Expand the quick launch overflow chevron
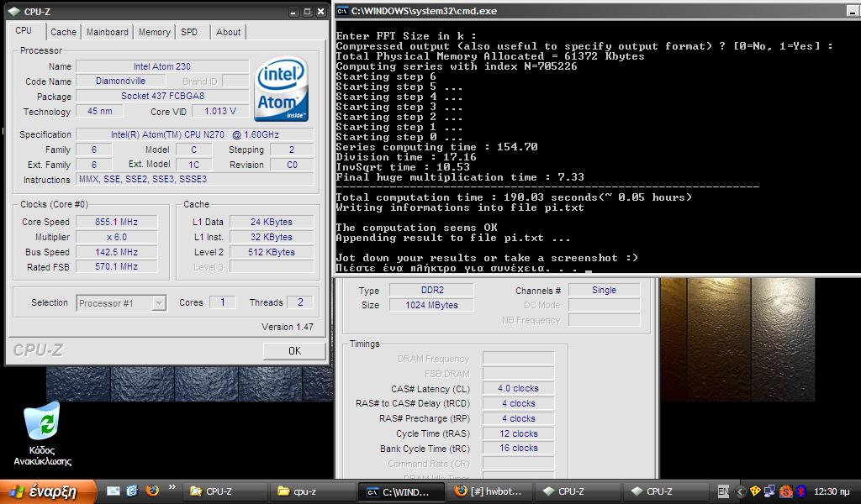Viewport: 861px width, 504px height. pyautogui.click(x=172, y=486)
